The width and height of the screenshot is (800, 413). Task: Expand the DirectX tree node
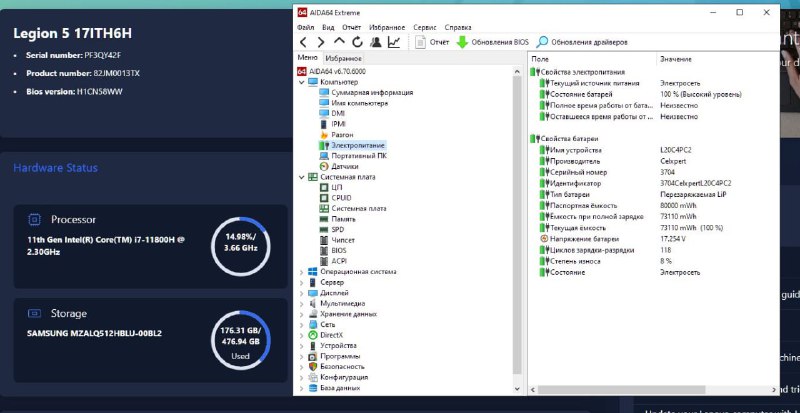(x=302, y=335)
